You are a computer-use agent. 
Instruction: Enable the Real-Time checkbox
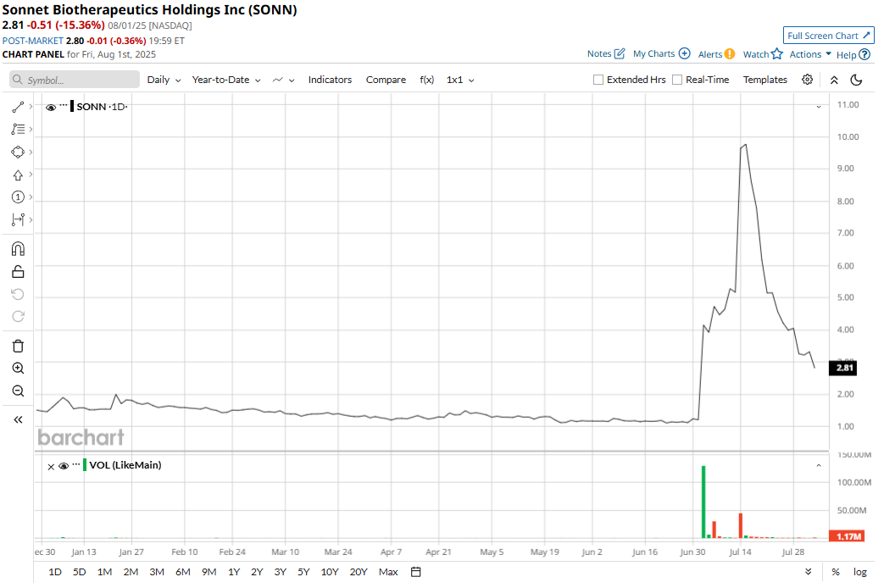pyautogui.click(x=677, y=80)
